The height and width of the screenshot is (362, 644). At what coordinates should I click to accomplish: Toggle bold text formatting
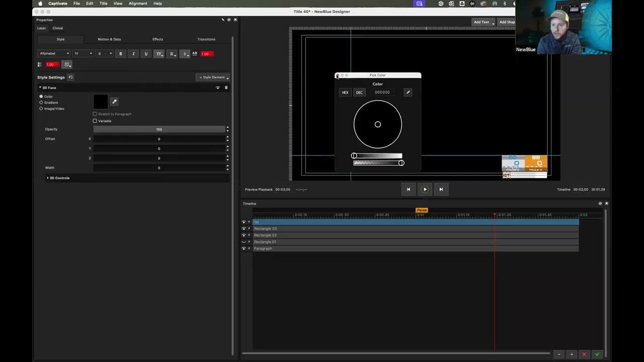click(120, 54)
